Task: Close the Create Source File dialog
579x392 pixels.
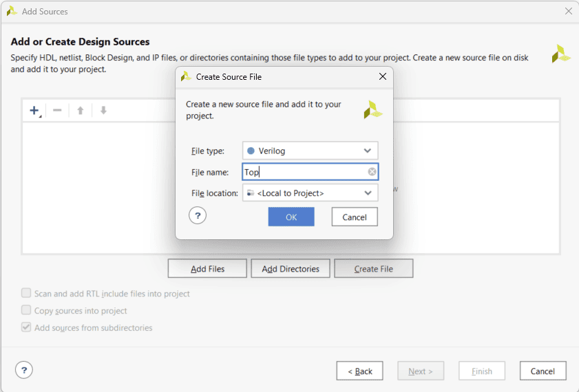Action: point(383,77)
